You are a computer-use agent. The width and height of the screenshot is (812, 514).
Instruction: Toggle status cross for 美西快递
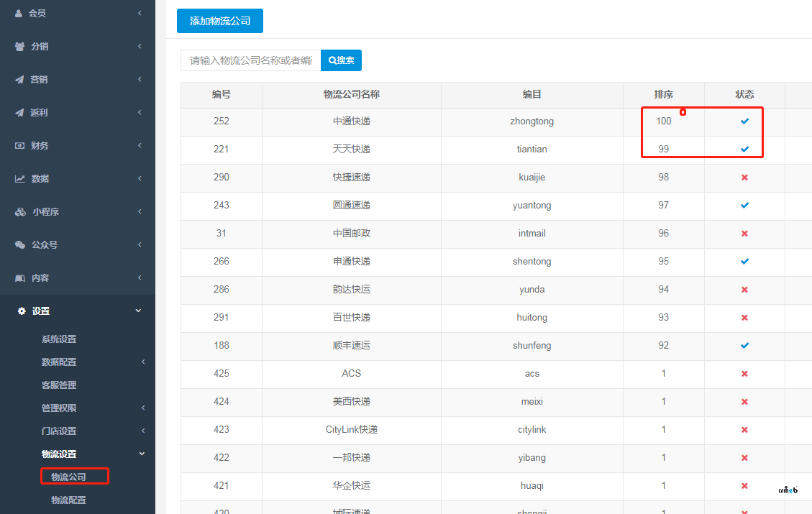coord(744,402)
